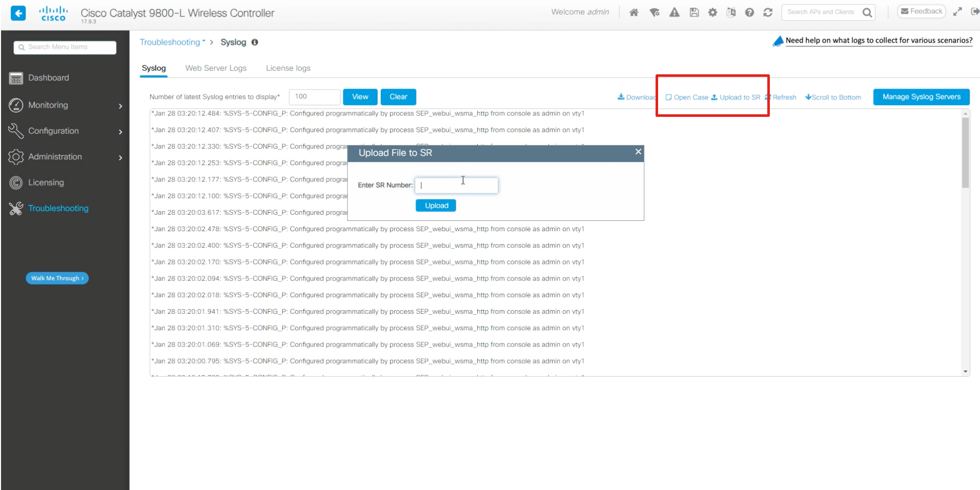Image resolution: width=980 pixels, height=490 pixels.
Task: Save configuration via floppy disk icon
Action: point(694,12)
